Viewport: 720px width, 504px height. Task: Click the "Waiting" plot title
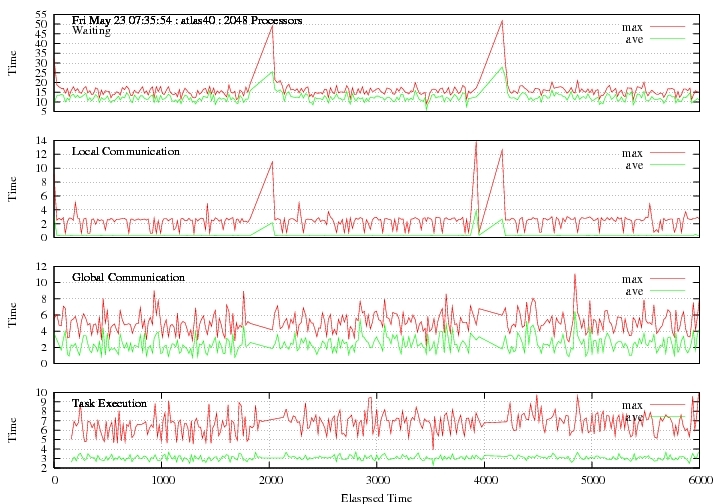click(x=91, y=31)
